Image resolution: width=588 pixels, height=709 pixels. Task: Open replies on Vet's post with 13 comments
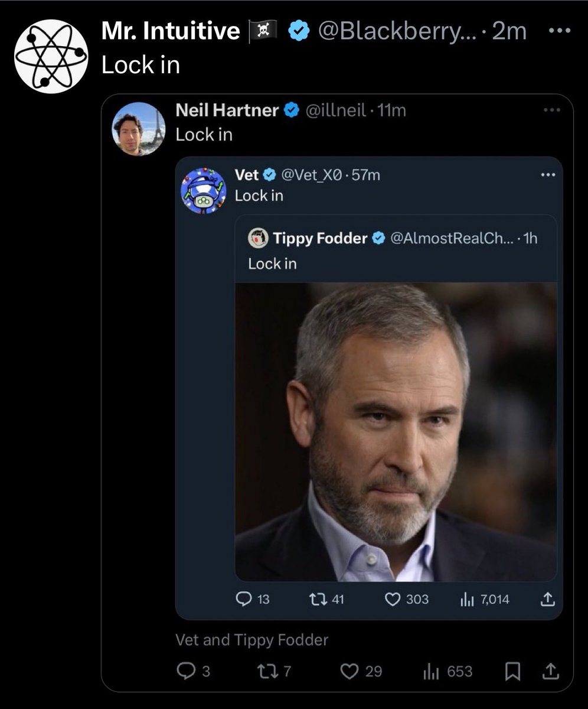click(x=252, y=599)
